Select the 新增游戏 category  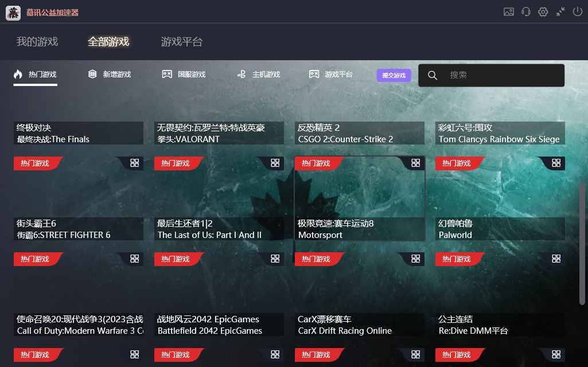pyautogui.click(x=110, y=75)
